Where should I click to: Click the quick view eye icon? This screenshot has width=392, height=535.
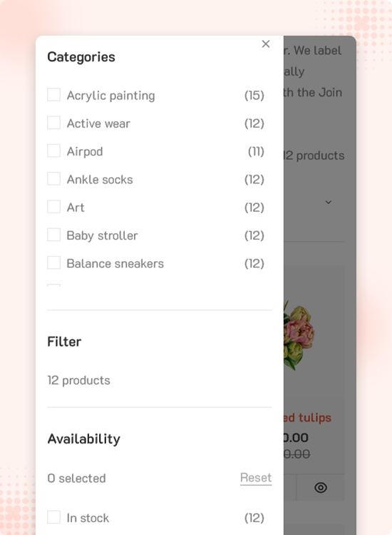(x=321, y=488)
